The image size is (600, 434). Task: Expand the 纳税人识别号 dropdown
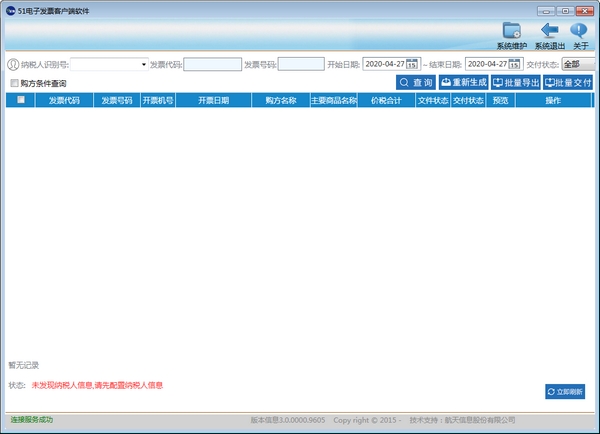(x=143, y=64)
